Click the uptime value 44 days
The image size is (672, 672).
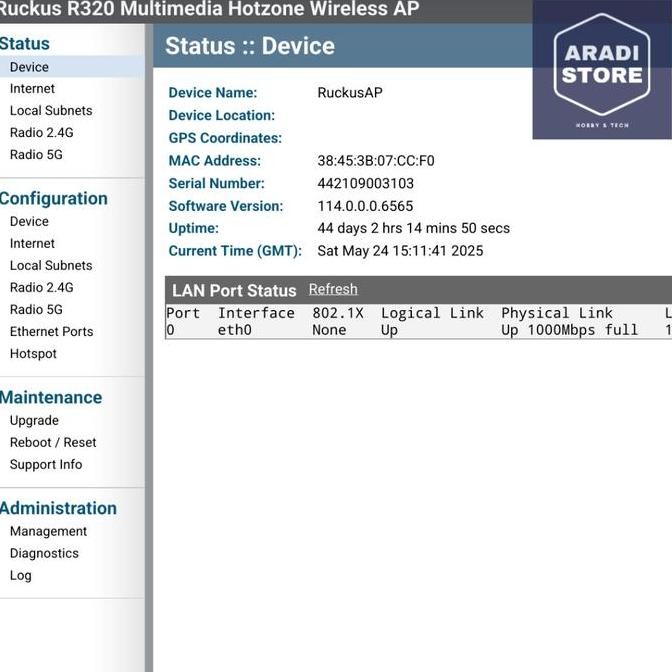414,228
